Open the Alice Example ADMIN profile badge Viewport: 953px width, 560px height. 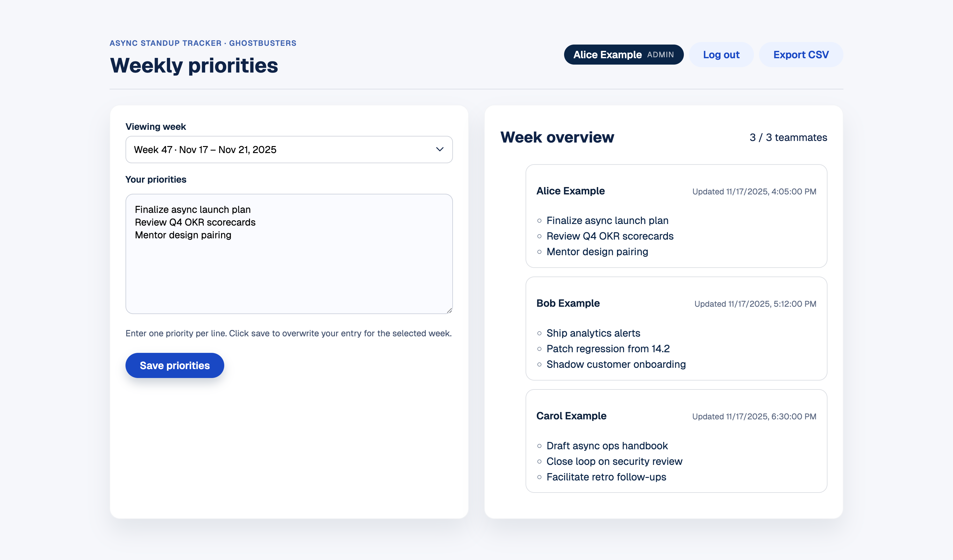[623, 54]
